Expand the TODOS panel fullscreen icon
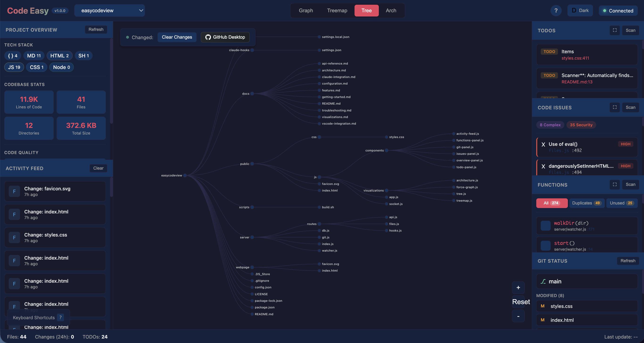 point(615,30)
